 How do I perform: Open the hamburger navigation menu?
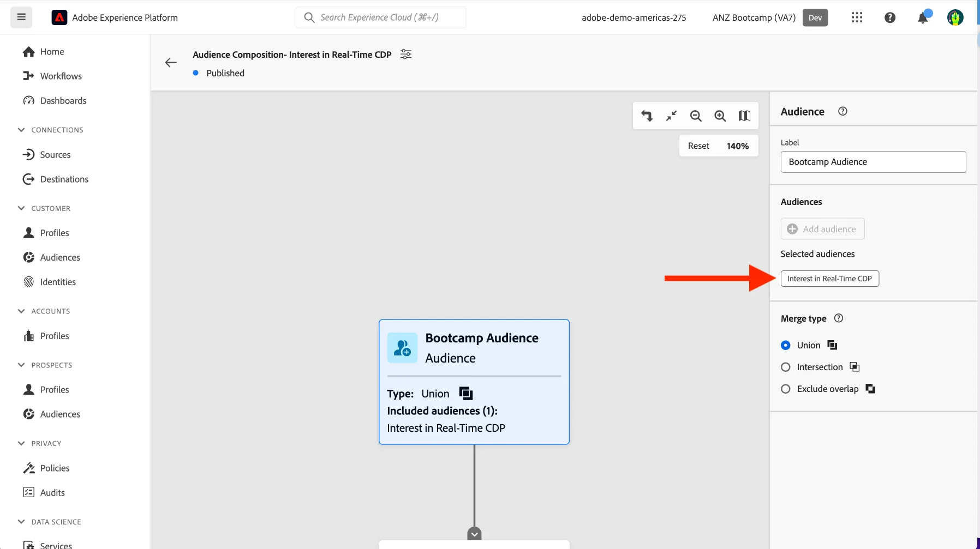point(21,17)
